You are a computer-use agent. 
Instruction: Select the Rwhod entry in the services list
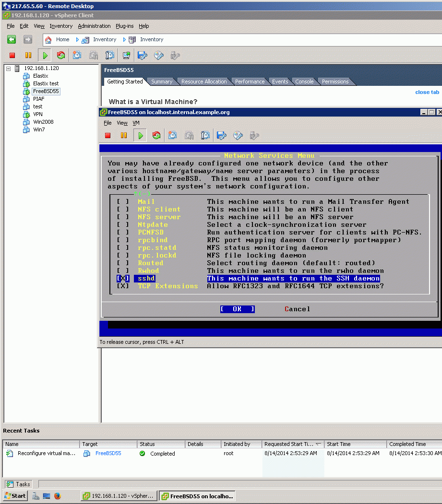coord(148,270)
